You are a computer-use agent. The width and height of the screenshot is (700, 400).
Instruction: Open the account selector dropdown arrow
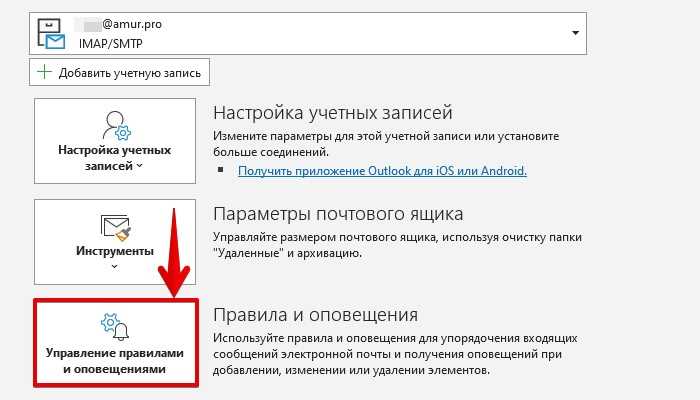(x=575, y=33)
